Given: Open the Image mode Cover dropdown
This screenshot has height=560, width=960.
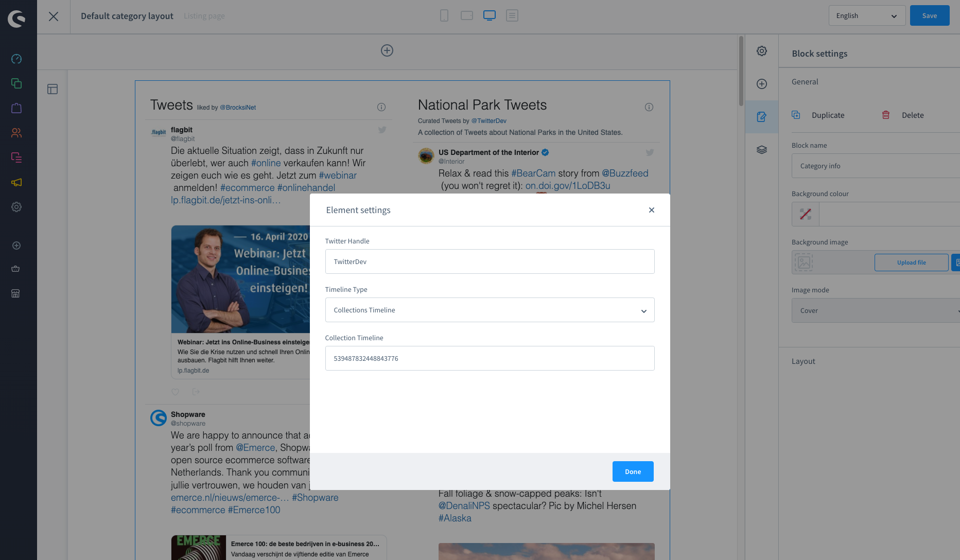Looking at the screenshot, I should (x=876, y=310).
